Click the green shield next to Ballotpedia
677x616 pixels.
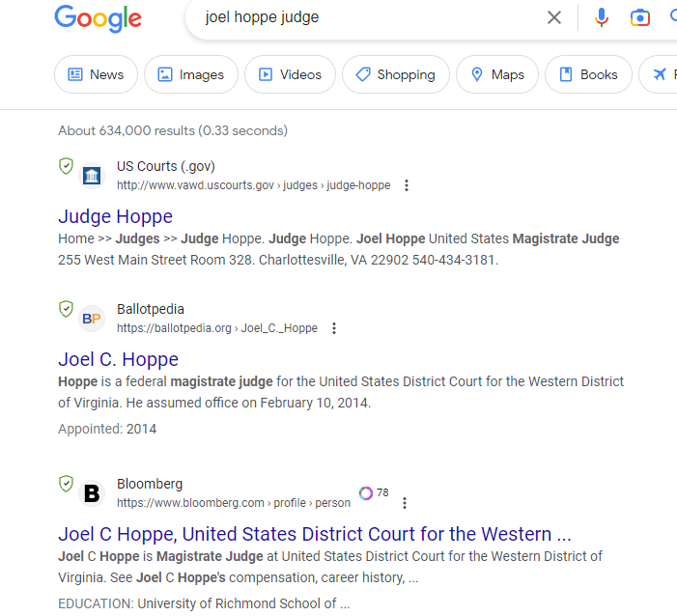pyautogui.click(x=66, y=309)
